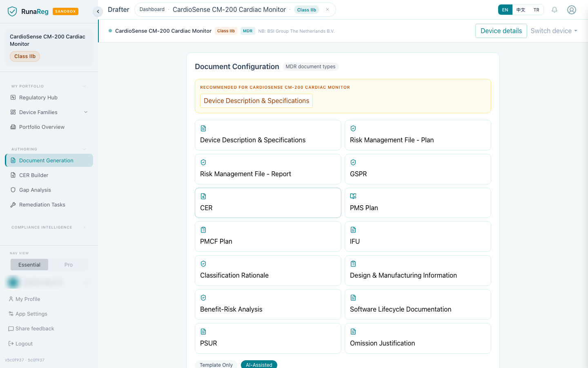Click the RunaReg shield logo
588x368 pixels.
[12, 11]
